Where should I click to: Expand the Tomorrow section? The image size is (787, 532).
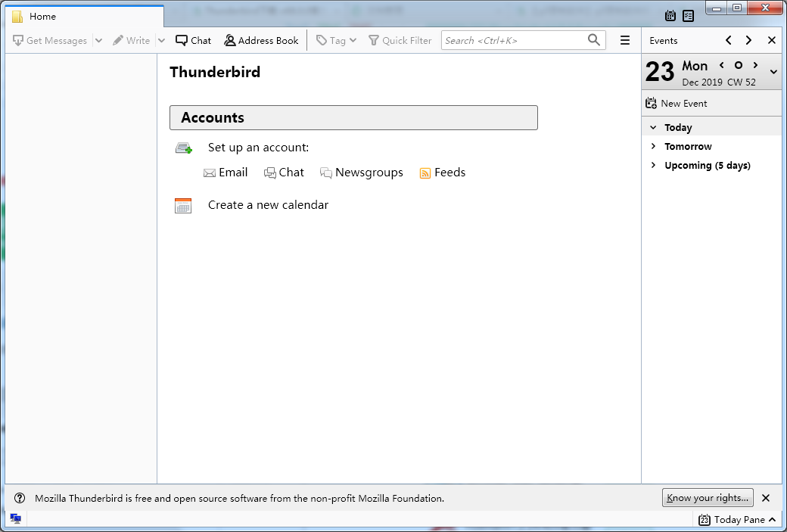(653, 147)
